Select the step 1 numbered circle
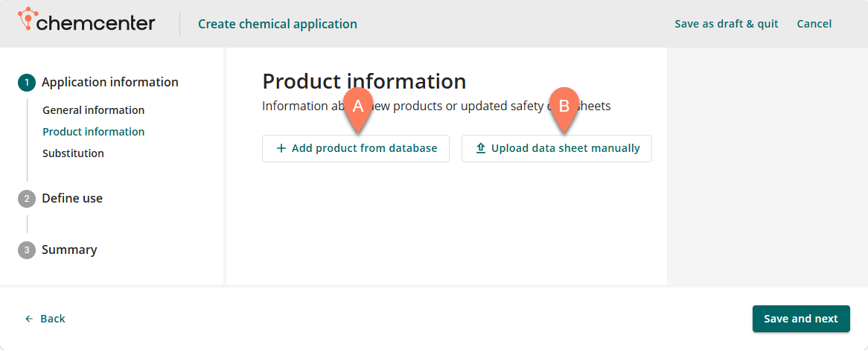 (x=27, y=83)
